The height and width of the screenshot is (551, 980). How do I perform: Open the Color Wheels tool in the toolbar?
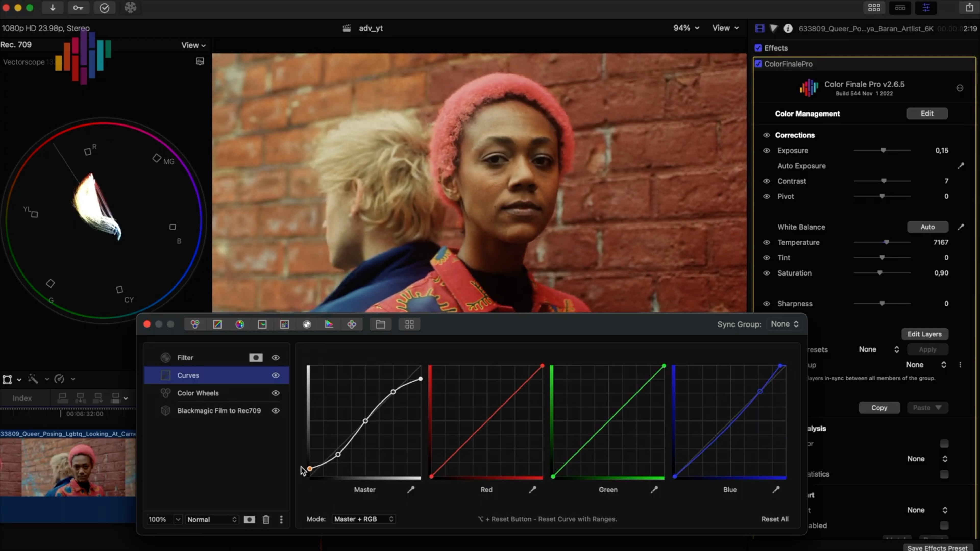[x=195, y=324]
